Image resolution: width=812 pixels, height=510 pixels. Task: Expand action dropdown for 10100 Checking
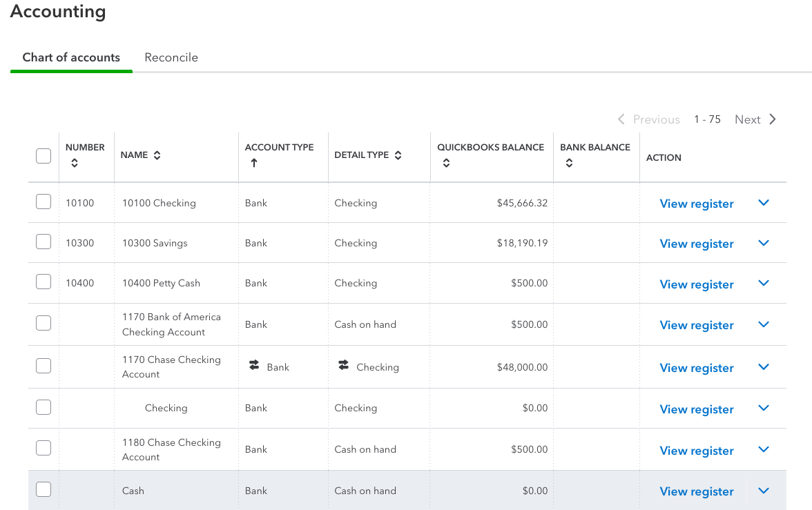[764, 203]
